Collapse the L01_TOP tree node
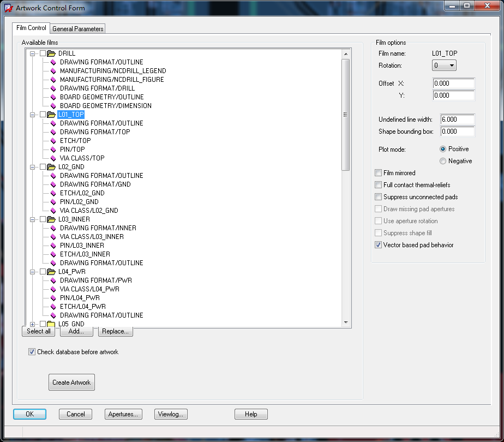Viewport: 504px width, 442px height. pyautogui.click(x=33, y=115)
